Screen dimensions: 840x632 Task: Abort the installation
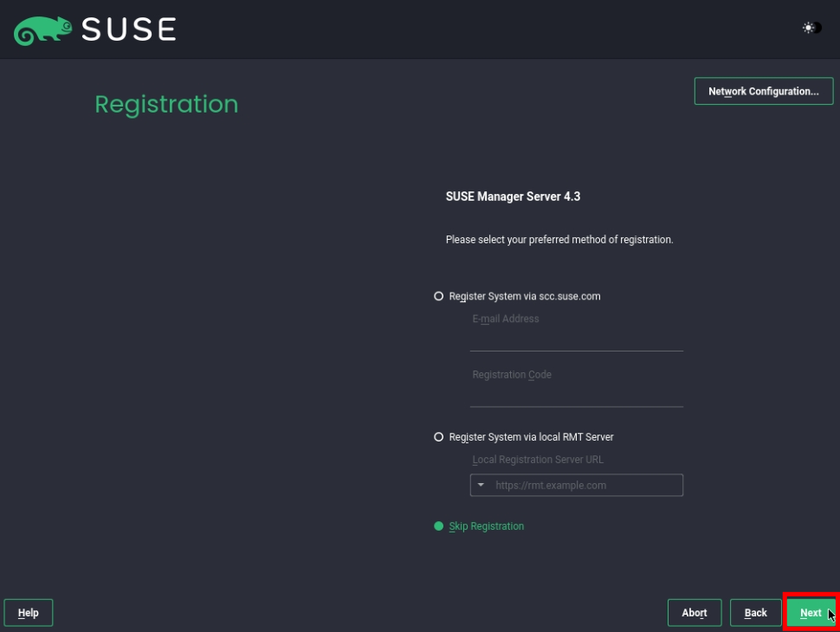coord(695,613)
